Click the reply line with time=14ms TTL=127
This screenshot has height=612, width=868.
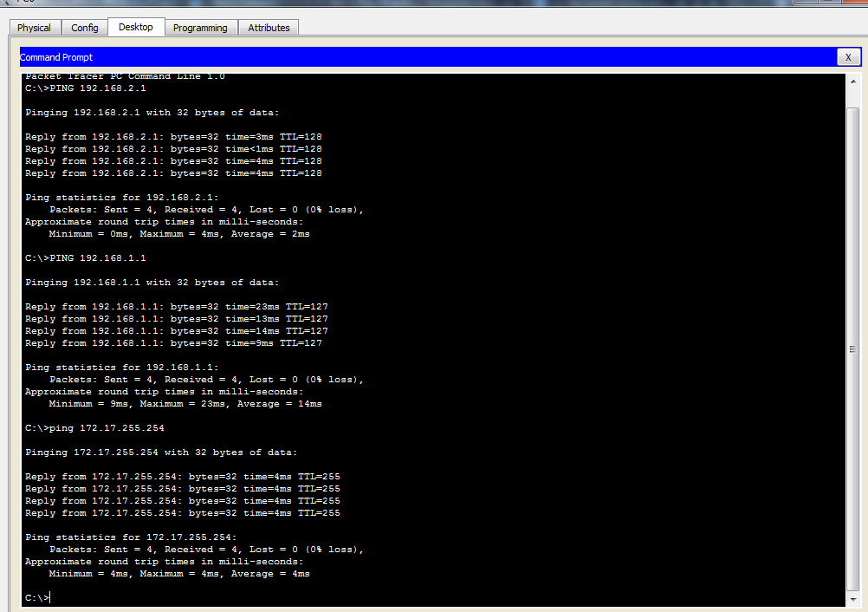[177, 331]
